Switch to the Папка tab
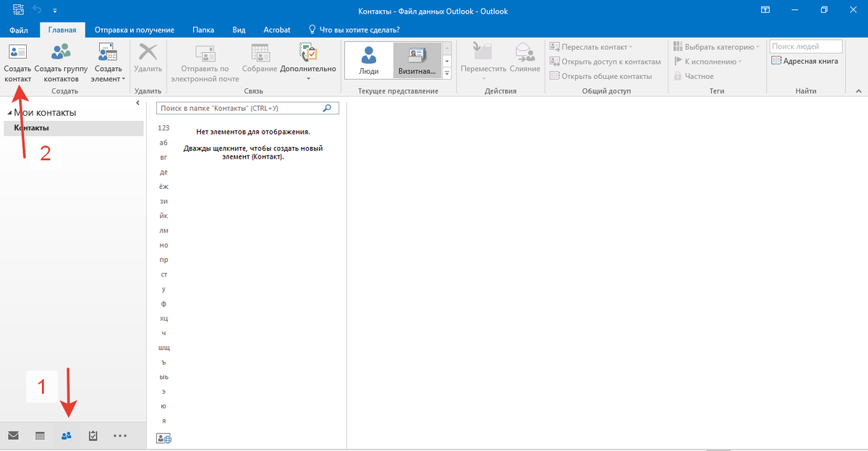The width and height of the screenshot is (868, 451). coord(203,30)
